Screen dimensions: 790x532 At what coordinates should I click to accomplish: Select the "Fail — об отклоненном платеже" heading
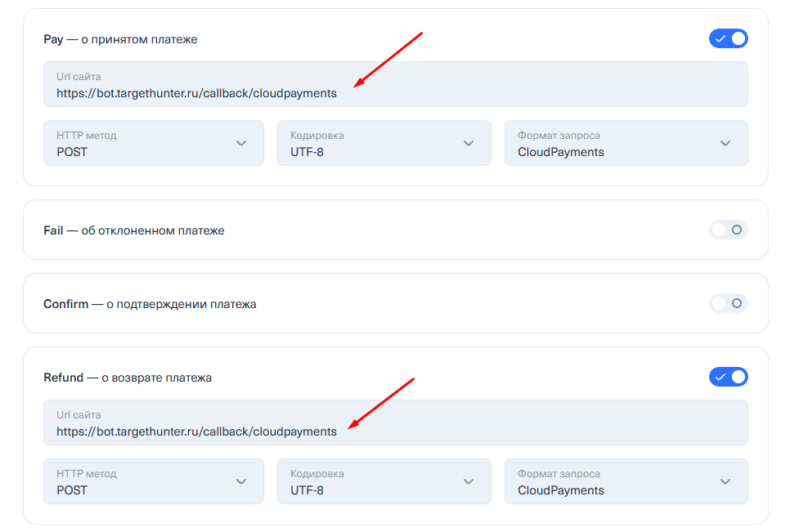click(x=133, y=230)
